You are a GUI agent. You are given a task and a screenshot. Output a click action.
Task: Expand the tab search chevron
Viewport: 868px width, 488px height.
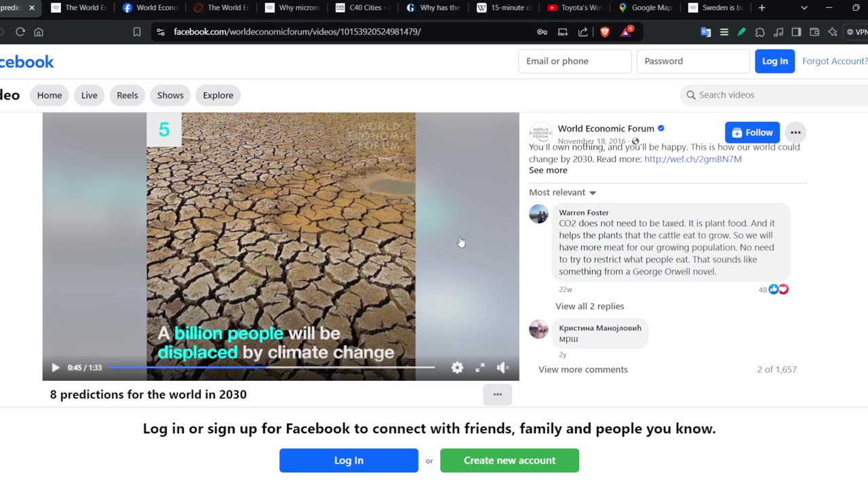point(804,8)
